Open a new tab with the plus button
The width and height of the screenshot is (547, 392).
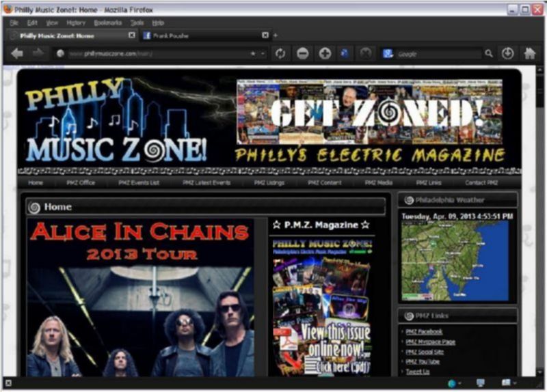coord(276,36)
